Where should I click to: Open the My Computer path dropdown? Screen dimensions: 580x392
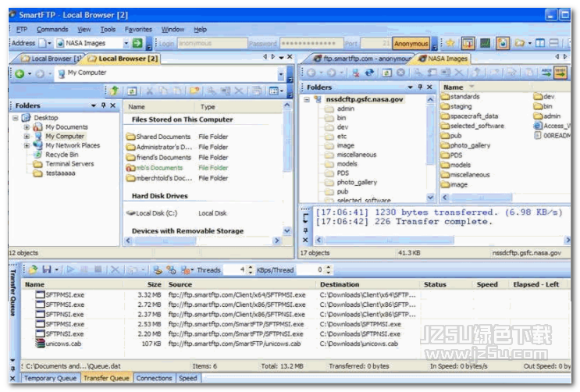point(281,74)
